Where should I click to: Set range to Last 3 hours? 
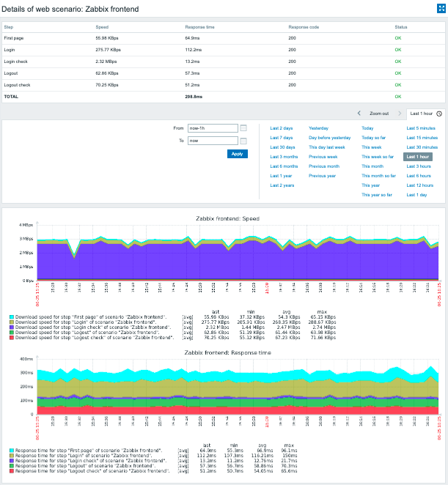coord(419,166)
